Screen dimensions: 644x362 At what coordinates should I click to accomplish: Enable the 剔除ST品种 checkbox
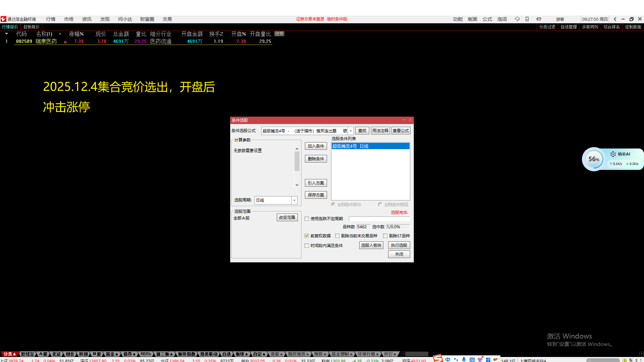[x=385, y=236]
